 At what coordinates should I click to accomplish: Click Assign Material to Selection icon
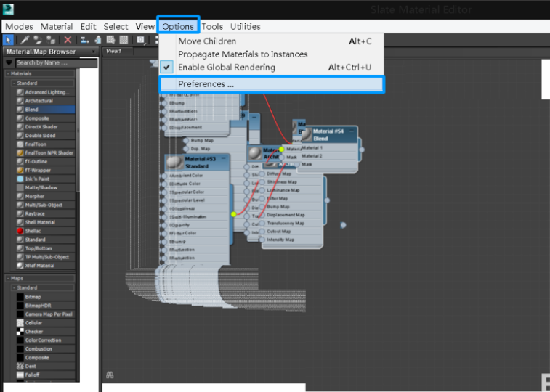click(51, 40)
